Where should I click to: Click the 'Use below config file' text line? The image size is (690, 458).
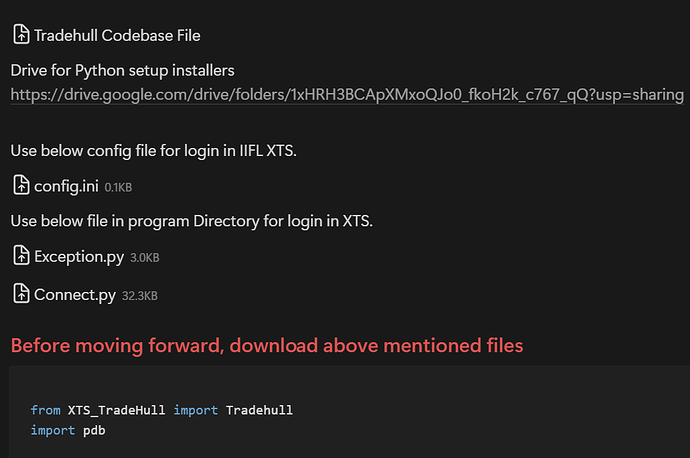click(154, 151)
